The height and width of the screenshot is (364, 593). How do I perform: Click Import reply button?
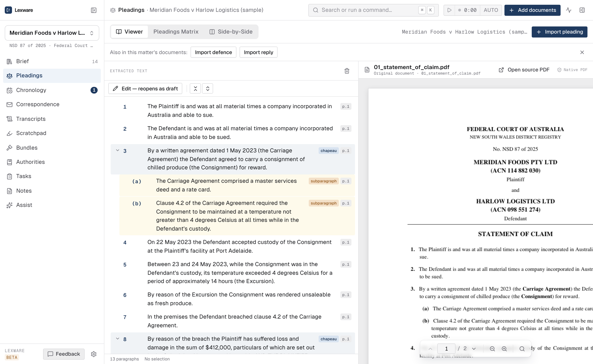[258, 52]
